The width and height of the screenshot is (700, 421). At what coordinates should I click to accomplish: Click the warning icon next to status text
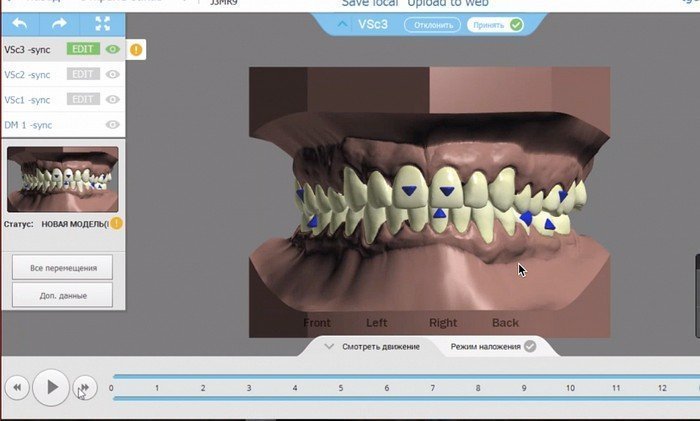116,223
